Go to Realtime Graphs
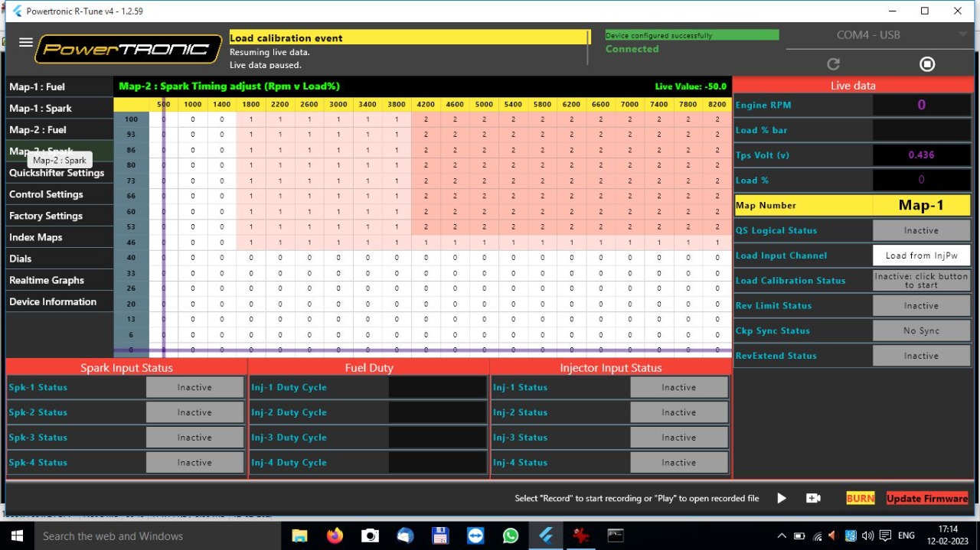 [x=47, y=281]
